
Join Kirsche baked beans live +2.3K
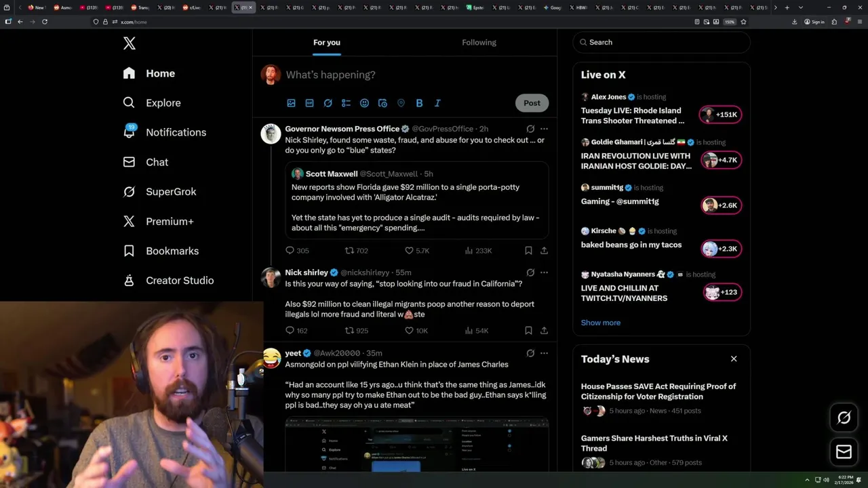(x=721, y=249)
